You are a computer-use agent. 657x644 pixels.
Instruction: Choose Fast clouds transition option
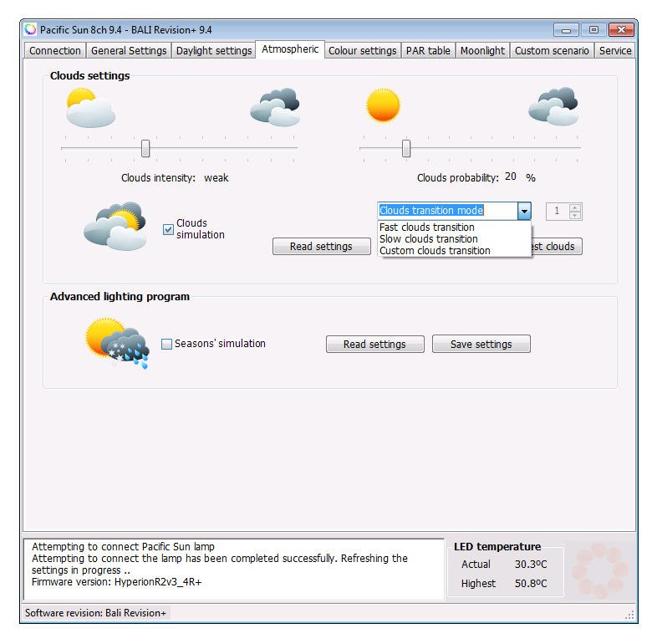click(454, 227)
